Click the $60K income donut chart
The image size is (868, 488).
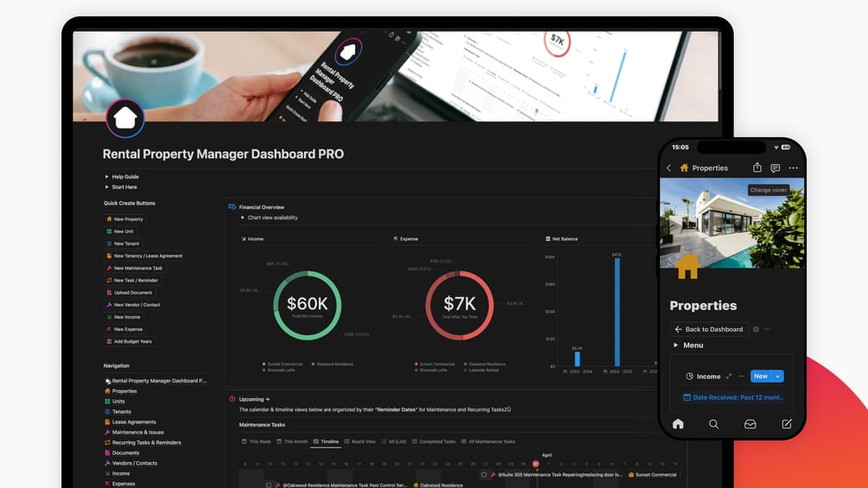click(307, 305)
